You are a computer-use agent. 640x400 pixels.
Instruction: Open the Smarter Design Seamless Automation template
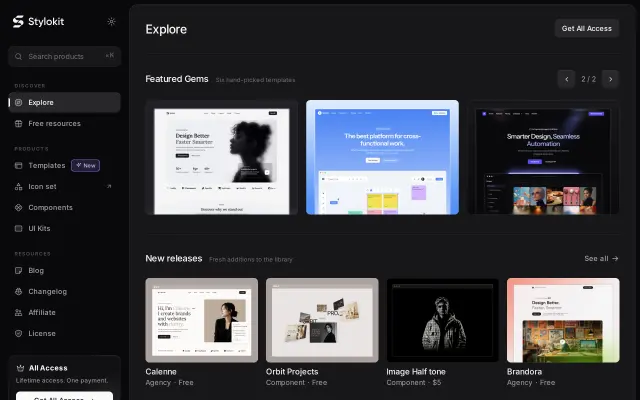pyautogui.click(x=543, y=157)
